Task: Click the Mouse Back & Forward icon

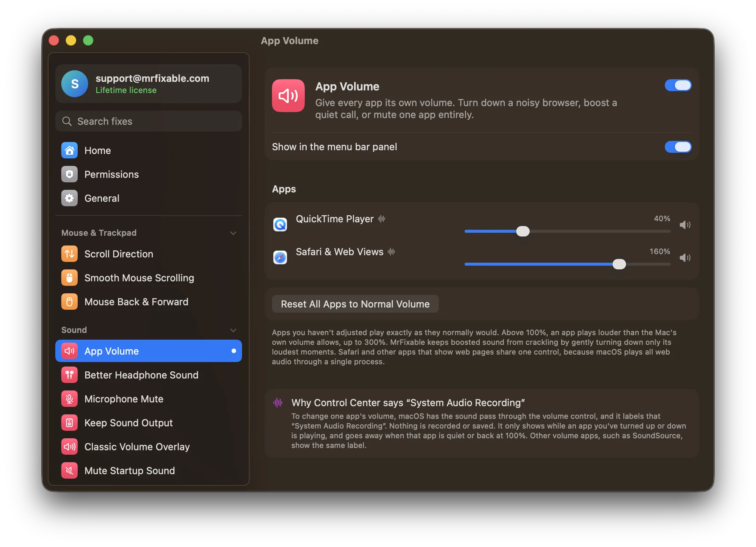Action: pos(69,302)
